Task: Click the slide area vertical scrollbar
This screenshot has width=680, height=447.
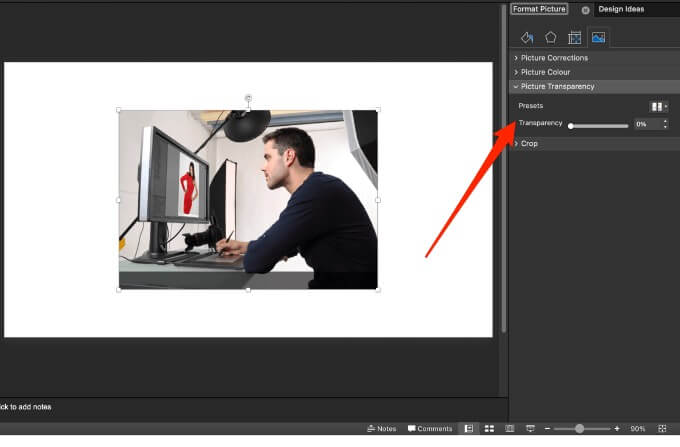Action: (x=503, y=169)
